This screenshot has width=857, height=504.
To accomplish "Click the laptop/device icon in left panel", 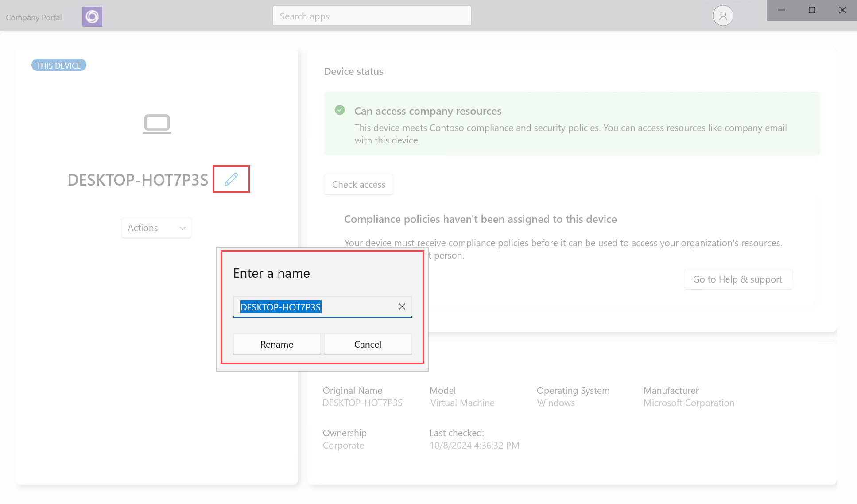I will [156, 123].
